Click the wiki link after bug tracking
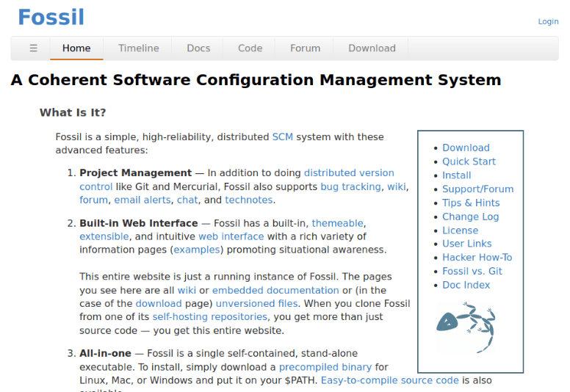 (396, 186)
